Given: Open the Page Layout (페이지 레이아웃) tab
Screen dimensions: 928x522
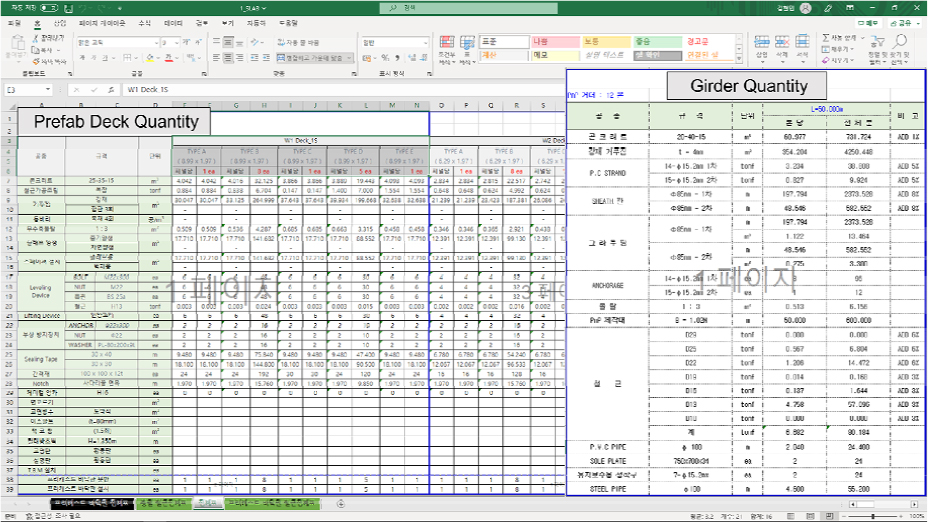Looking at the screenshot, I should [x=102, y=23].
